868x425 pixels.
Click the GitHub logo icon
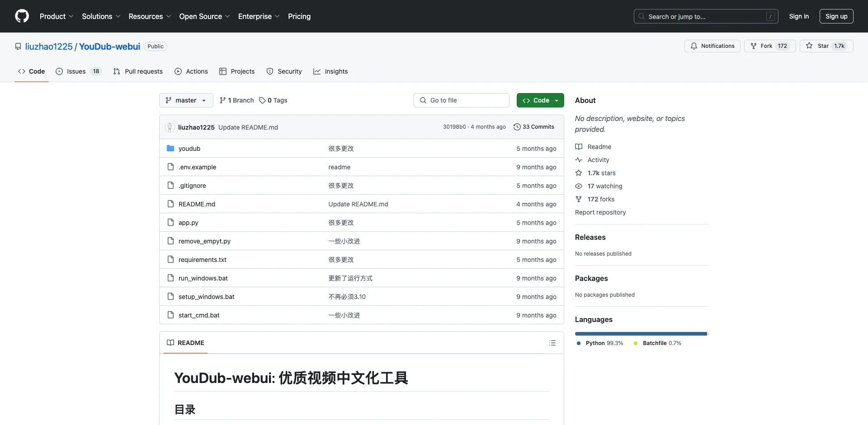[22, 16]
